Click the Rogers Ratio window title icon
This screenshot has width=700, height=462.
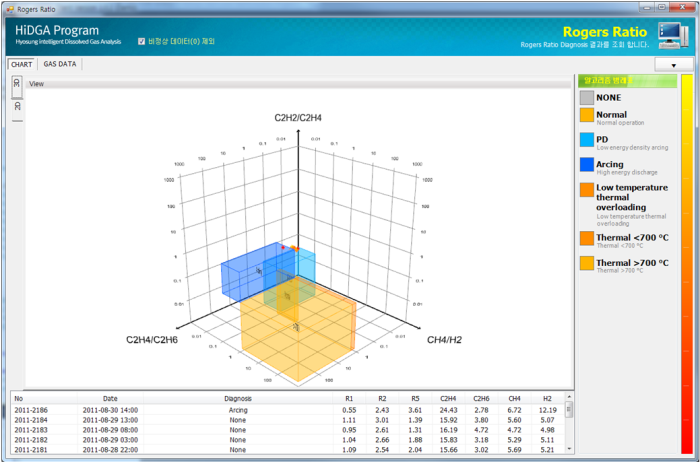10,9
